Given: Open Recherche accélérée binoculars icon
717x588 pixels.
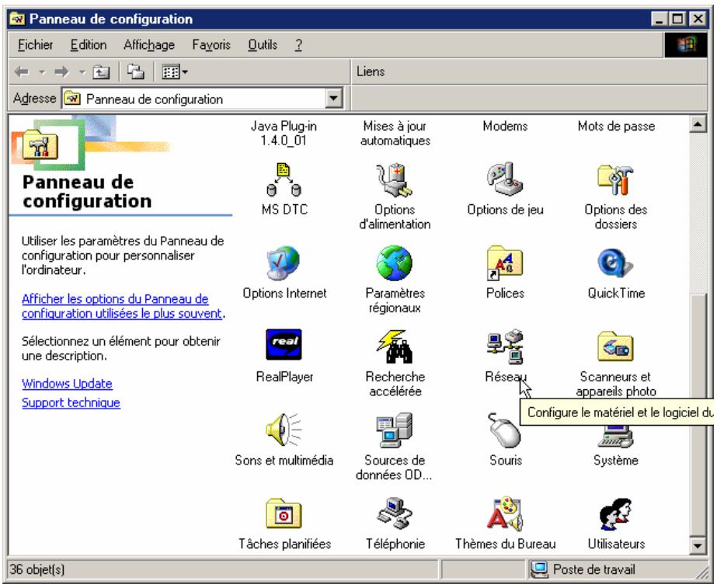Looking at the screenshot, I should coord(394,346).
